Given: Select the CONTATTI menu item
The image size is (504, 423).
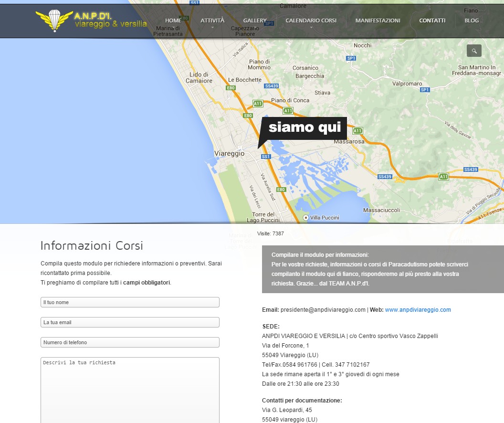Looking at the screenshot, I should (432, 21).
